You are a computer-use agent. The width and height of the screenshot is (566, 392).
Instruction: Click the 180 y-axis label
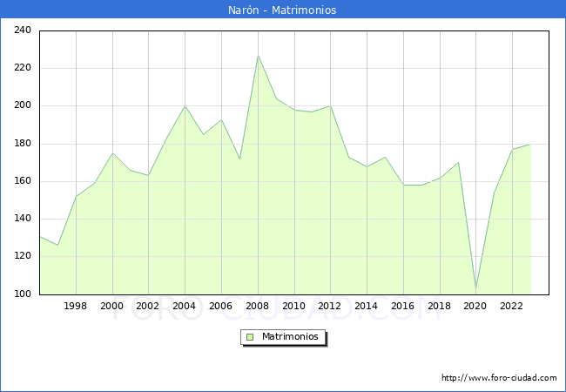[x=23, y=144]
